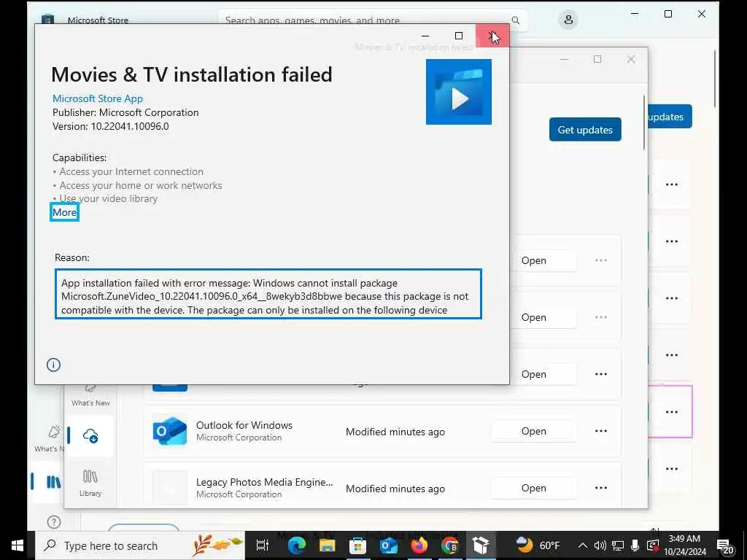Open the notification center with 20 notifications
The width and height of the screenshot is (747, 560).
[x=725, y=545]
